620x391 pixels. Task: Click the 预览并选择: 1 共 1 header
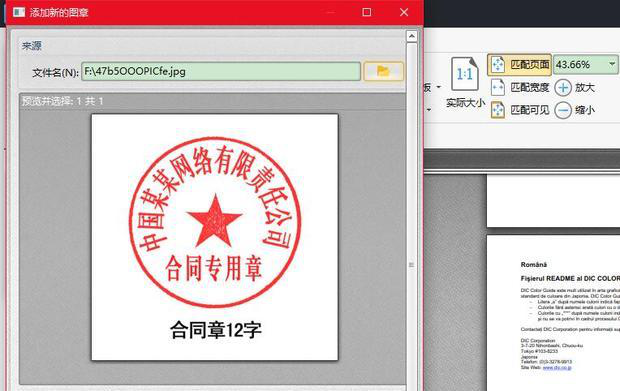[x=62, y=101]
